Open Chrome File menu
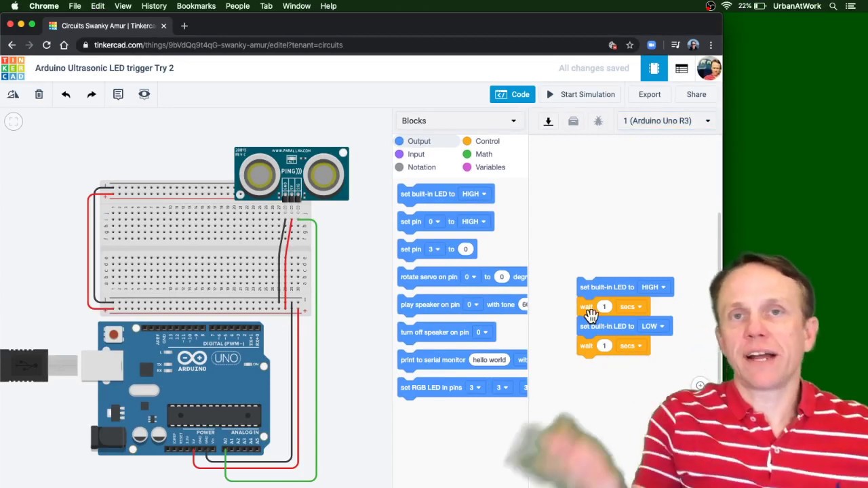Viewport: 868px width, 488px height. click(x=75, y=6)
